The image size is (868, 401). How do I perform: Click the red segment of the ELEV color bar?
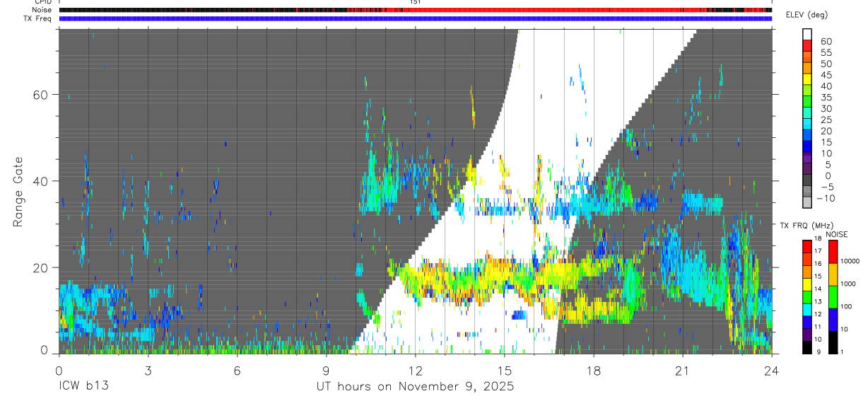(x=807, y=45)
